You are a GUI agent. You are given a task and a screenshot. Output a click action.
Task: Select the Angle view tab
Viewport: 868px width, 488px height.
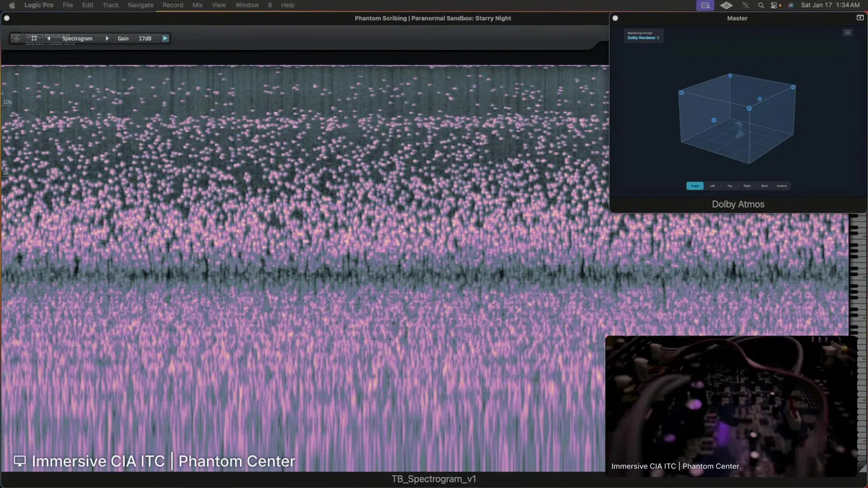point(695,186)
